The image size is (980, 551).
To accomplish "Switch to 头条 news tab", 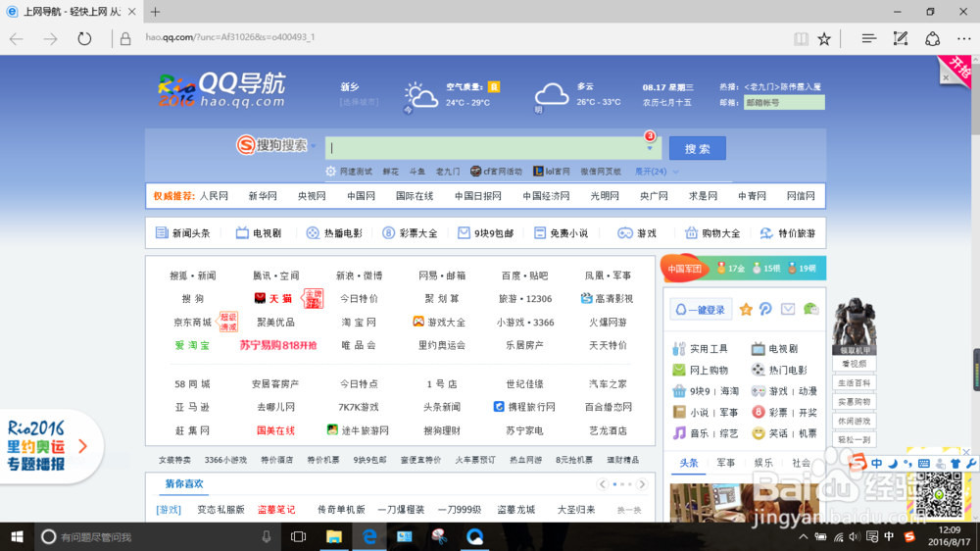I will [x=689, y=463].
